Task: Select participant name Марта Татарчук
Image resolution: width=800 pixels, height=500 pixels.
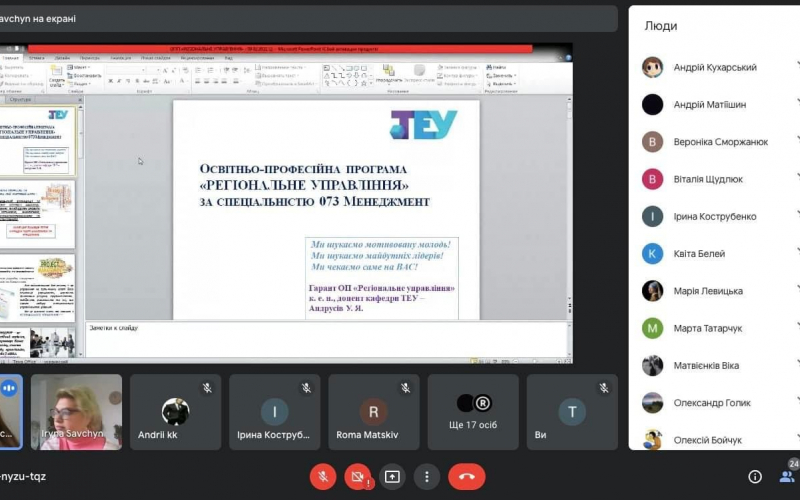Action: [708, 329]
